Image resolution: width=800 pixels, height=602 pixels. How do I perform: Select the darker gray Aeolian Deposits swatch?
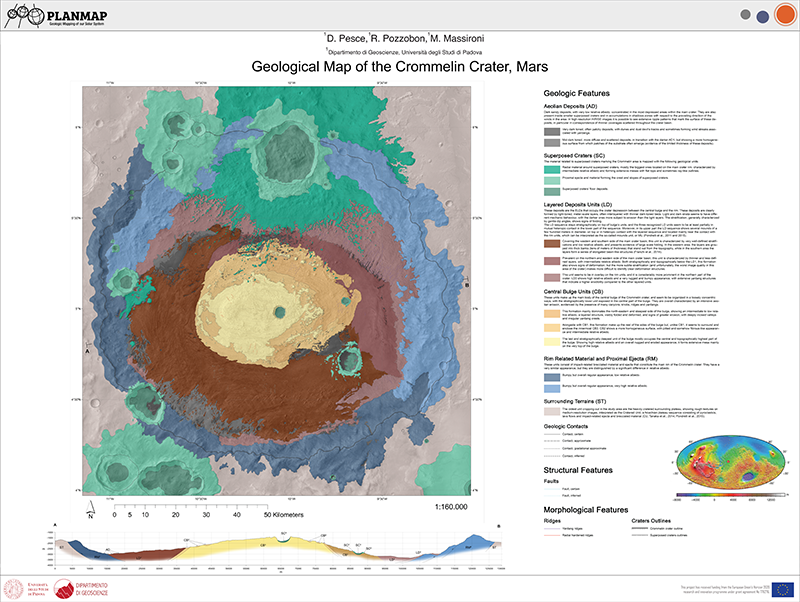(552, 131)
